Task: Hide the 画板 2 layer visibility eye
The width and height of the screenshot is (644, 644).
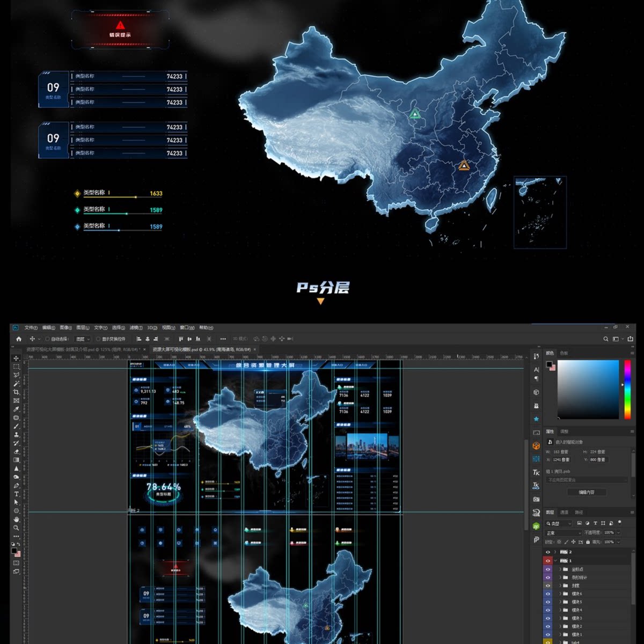Action: pyautogui.click(x=548, y=552)
